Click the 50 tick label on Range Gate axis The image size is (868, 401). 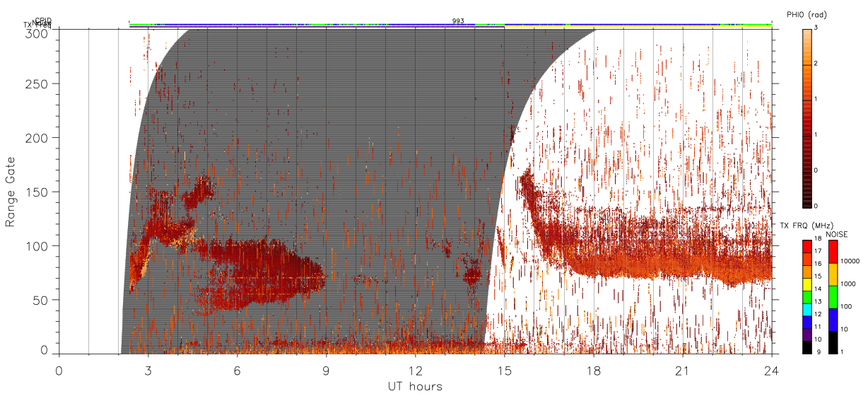(42, 300)
